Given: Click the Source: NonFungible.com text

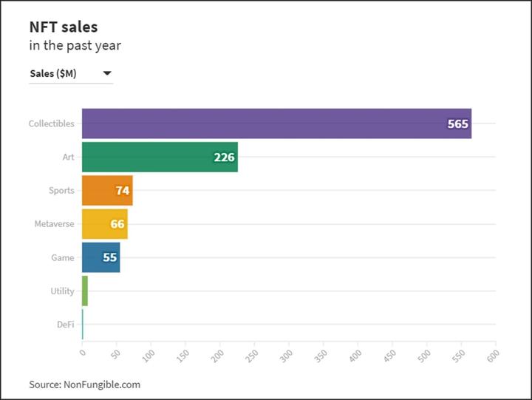Looking at the screenshot, I should (x=84, y=384).
